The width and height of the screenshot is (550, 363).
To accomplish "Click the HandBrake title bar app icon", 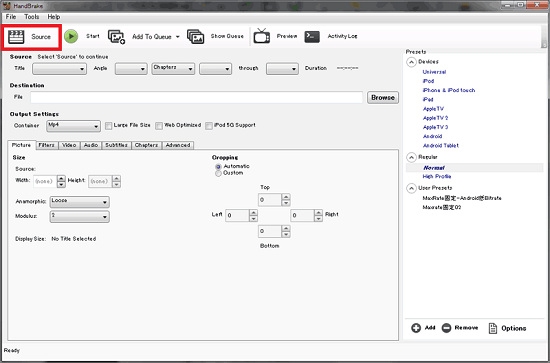I will (6, 6).
